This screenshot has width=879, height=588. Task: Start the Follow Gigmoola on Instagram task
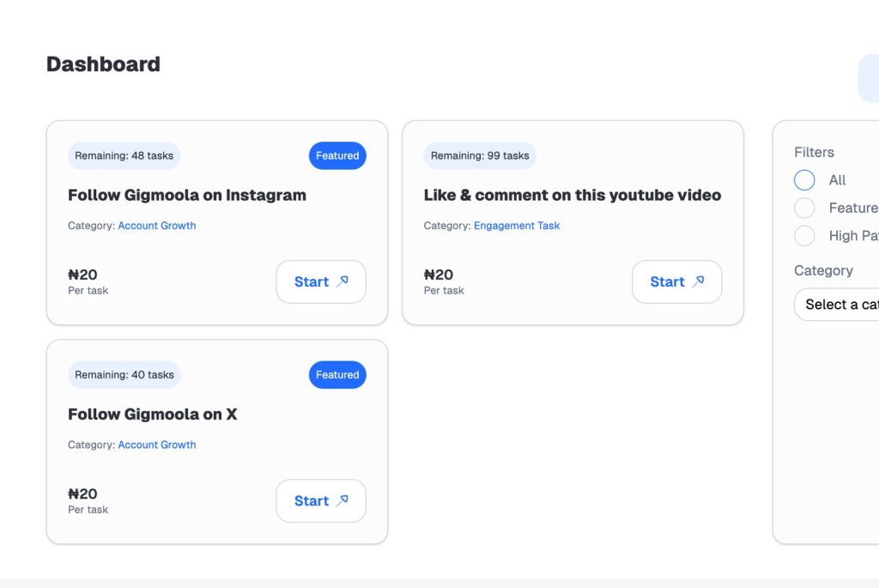click(x=321, y=282)
